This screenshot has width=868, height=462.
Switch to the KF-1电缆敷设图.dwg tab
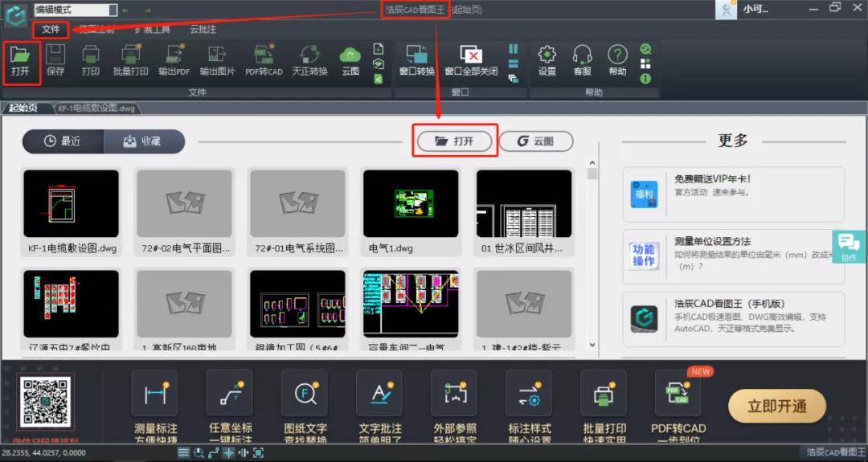tap(96, 108)
